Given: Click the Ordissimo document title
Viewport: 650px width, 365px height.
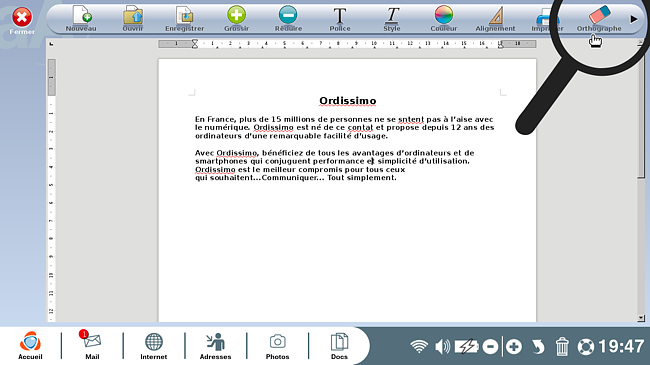Looking at the screenshot, I should click(x=347, y=101).
